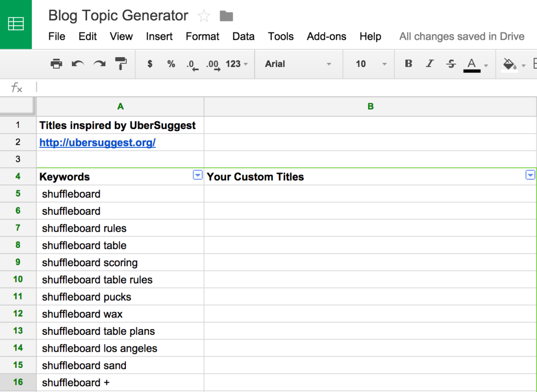This screenshot has height=392, width=537.
Task: Increase decimal places
Action: (x=213, y=64)
